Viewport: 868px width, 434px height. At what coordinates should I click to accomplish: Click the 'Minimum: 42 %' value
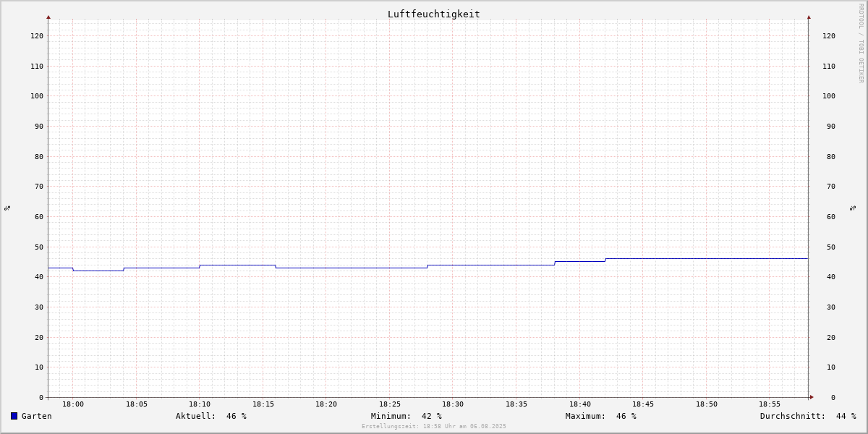tap(407, 416)
